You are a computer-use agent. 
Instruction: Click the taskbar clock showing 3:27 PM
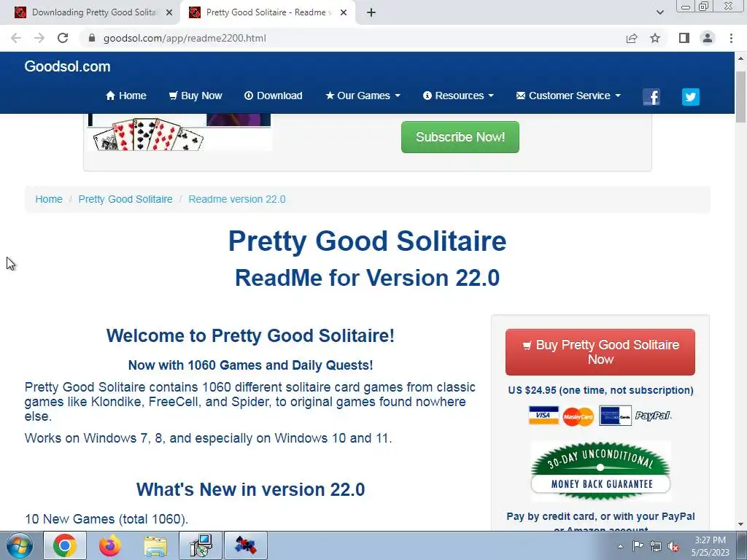tap(711, 546)
